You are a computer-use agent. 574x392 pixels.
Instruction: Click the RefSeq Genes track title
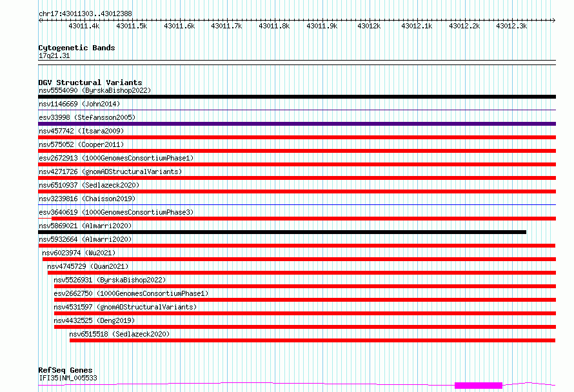(66, 371)
